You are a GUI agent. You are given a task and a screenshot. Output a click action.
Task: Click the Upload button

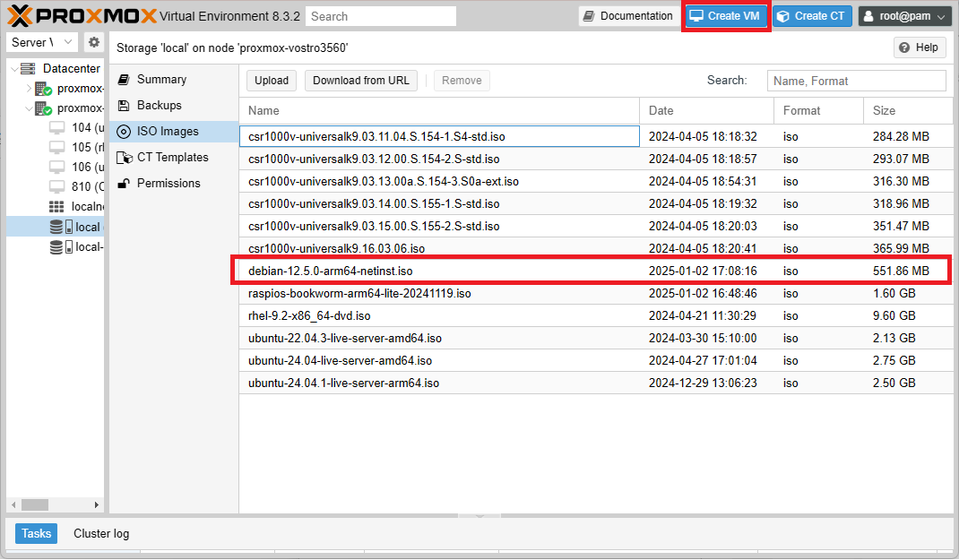pos(272,81)
